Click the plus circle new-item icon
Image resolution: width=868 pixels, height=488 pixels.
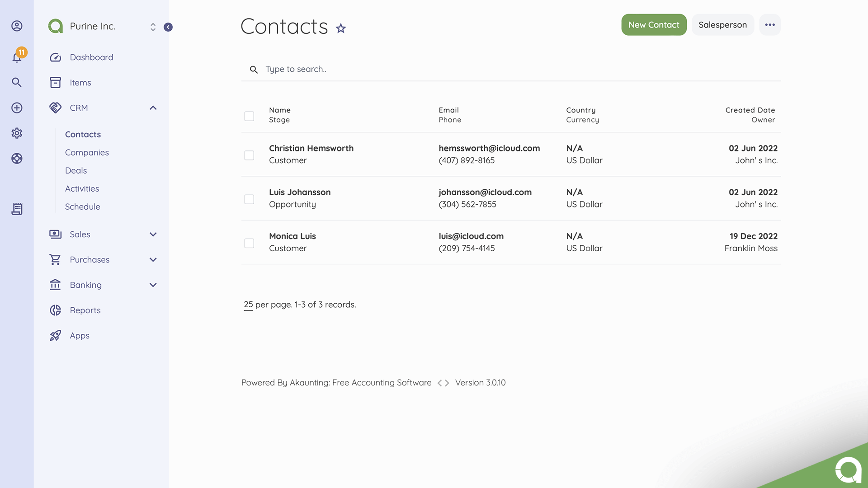pyautogui.click(x=17, y=108)
